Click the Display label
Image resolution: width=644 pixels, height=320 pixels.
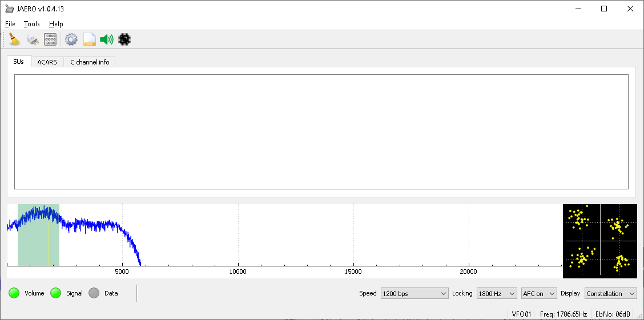click(570, 293)
